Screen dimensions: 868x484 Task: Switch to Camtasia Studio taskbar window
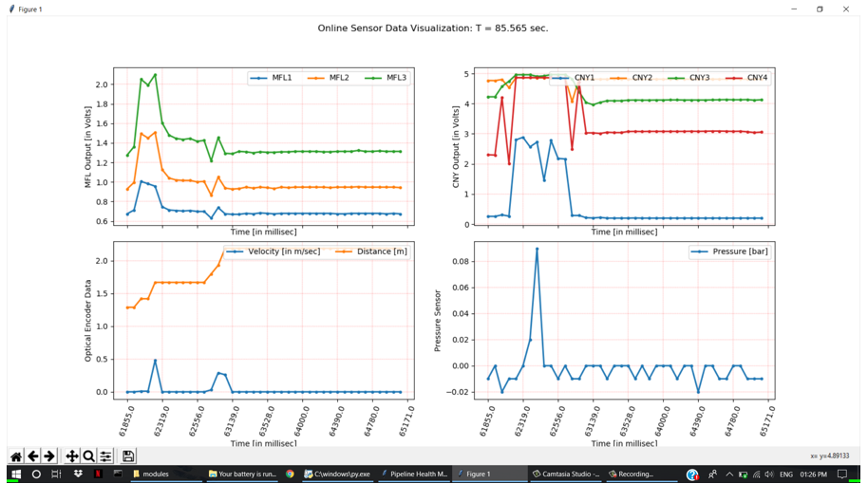tap(566, 475)
